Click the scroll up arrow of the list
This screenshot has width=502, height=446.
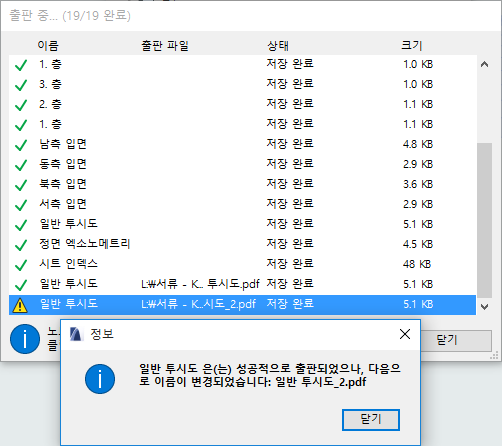484,64
